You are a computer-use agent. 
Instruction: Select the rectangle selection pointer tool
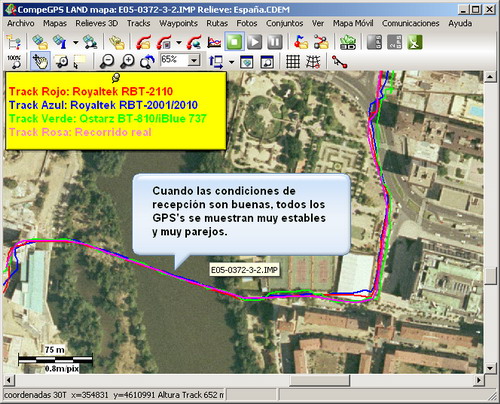pos(80,62)
